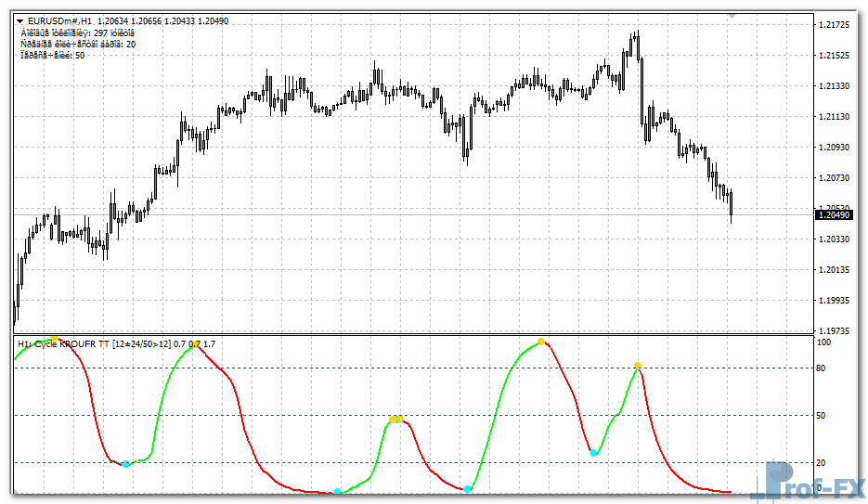
Task: Select the 50 level label on oscillator scale
Action: (821, 415)
